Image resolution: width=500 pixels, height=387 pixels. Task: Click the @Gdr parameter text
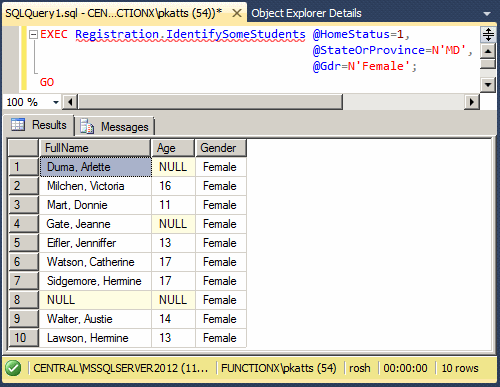click(x=327, y=66)
